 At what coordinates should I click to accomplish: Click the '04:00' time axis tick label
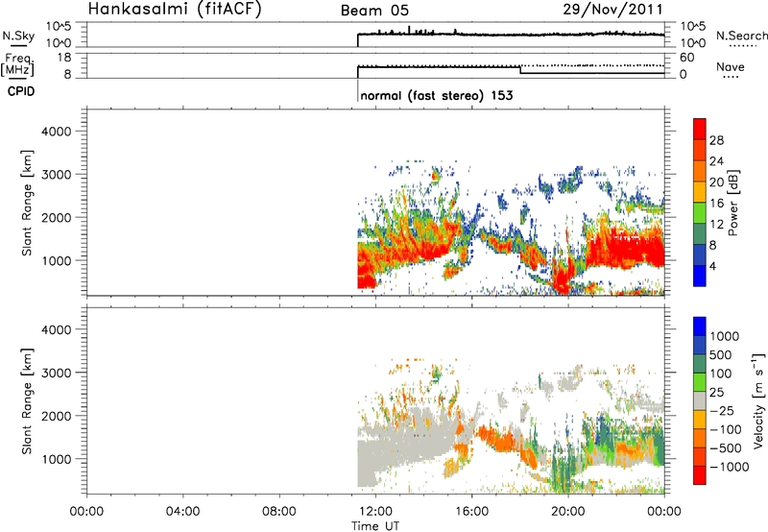point(183,512)
